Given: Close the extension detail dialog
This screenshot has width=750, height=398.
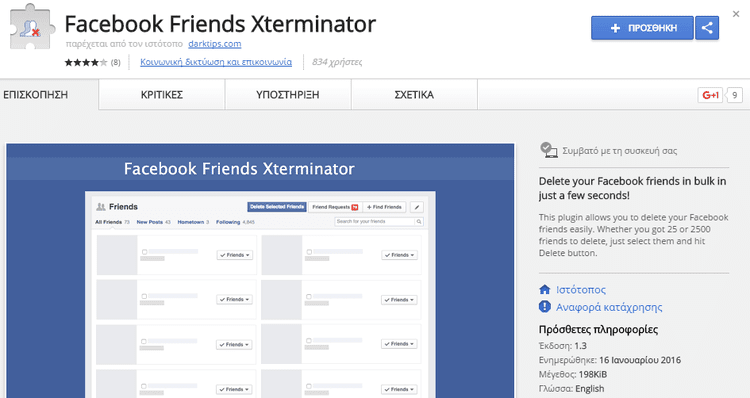Looking at the screenshot, I should [736, 14].
